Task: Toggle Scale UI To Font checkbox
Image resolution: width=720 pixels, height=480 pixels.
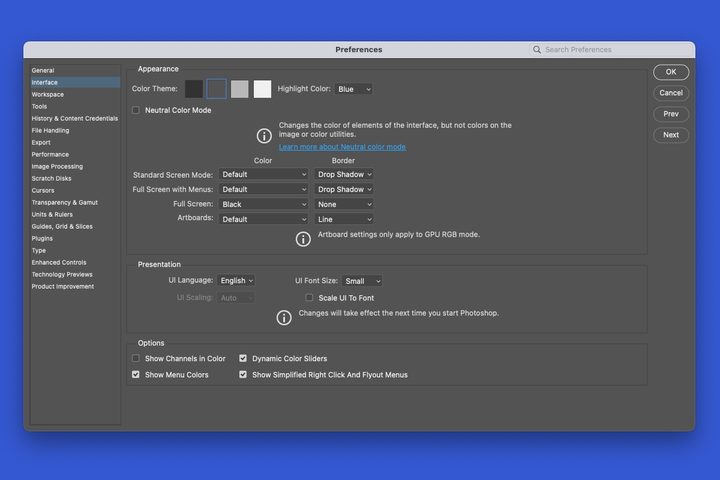Action: click(309, 298)
